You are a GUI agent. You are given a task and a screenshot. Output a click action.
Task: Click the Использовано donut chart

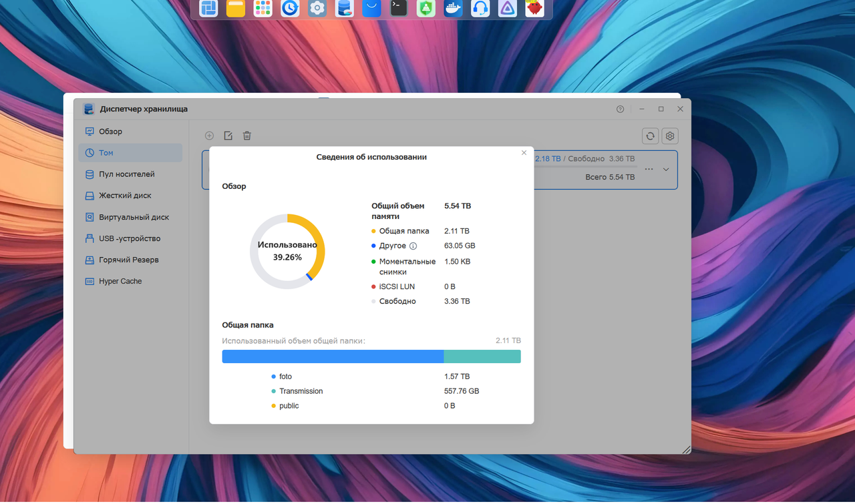click(x=287, y=252)
